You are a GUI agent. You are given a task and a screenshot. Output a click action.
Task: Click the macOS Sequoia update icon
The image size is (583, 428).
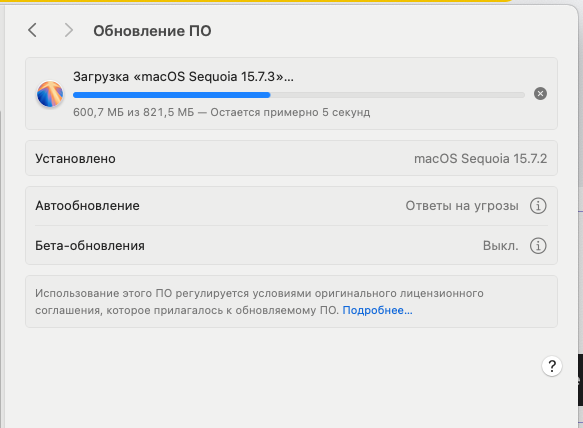click(50, 94)
